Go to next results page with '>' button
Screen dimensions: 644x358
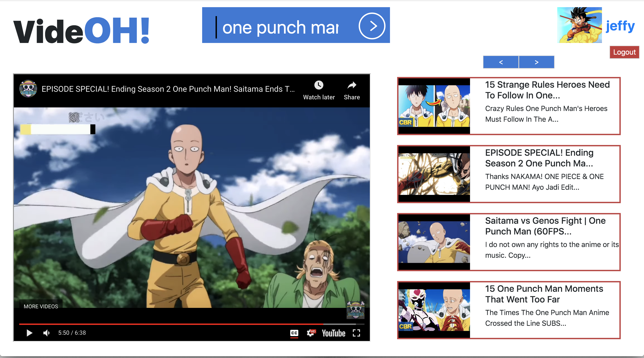[x=536, y=62]
